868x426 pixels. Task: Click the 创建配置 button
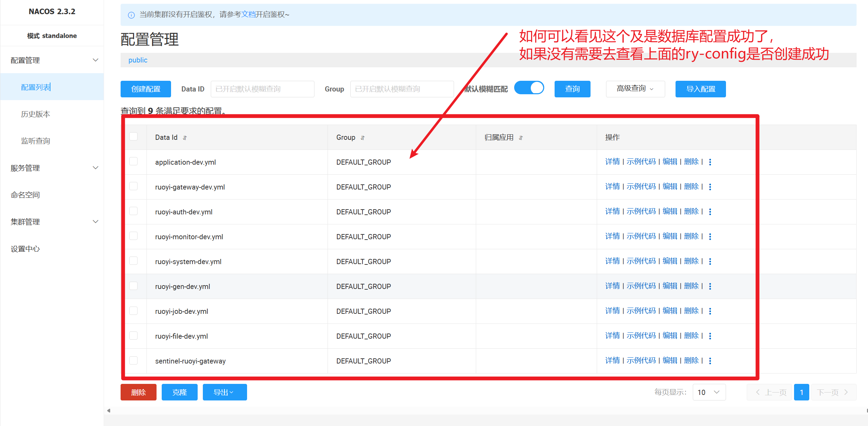click(145, 89)
